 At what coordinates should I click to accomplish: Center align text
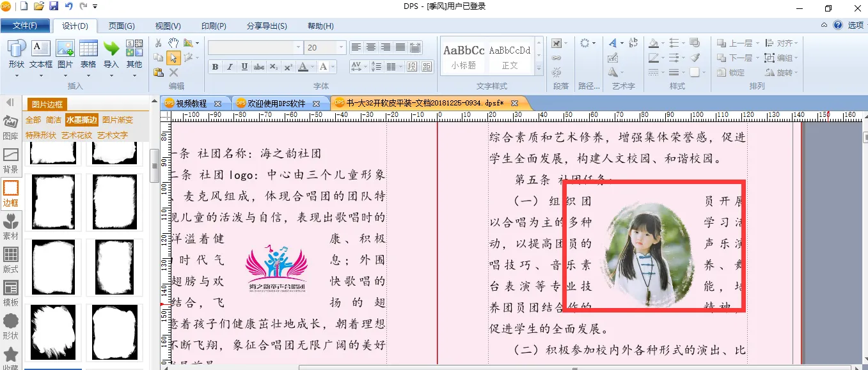[371, 47]
